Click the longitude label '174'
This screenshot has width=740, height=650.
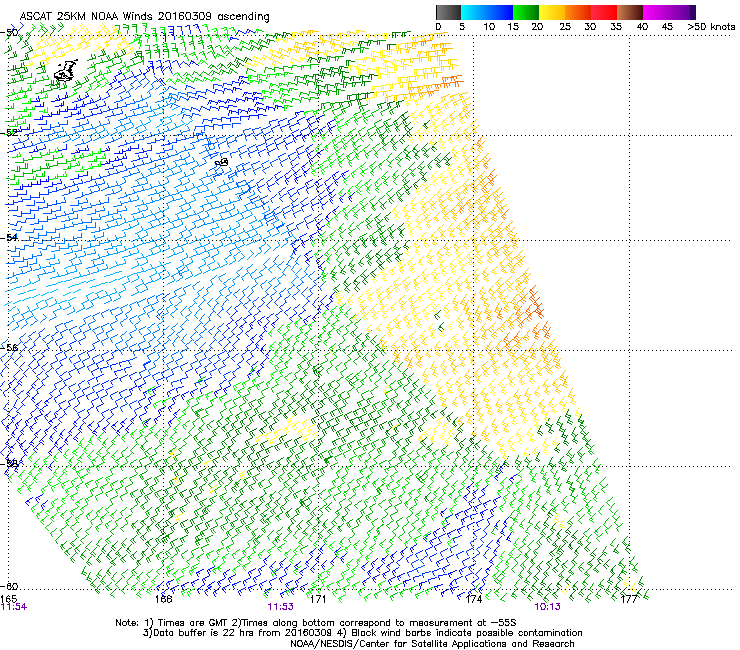473,599
